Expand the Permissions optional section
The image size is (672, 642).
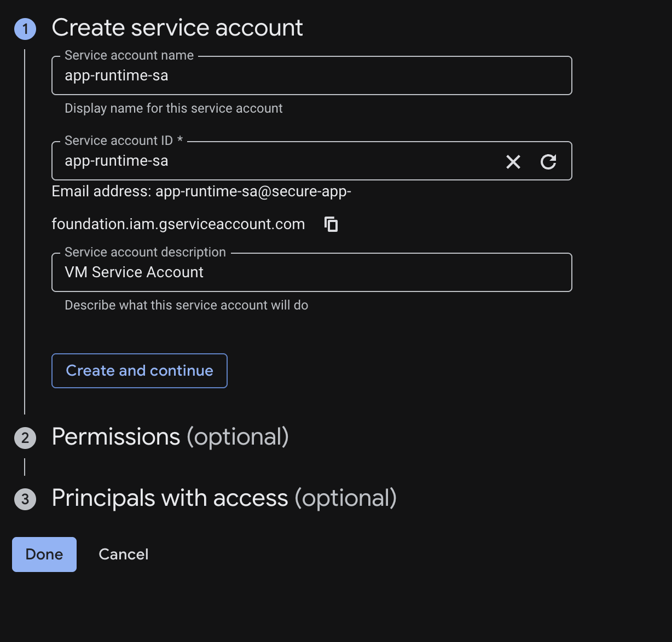(x=170, y=436)
